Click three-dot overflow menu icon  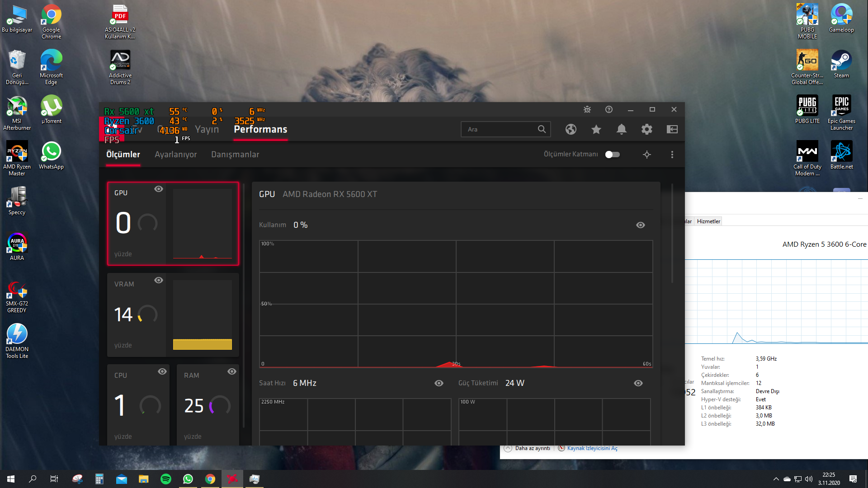coord(672,155)
